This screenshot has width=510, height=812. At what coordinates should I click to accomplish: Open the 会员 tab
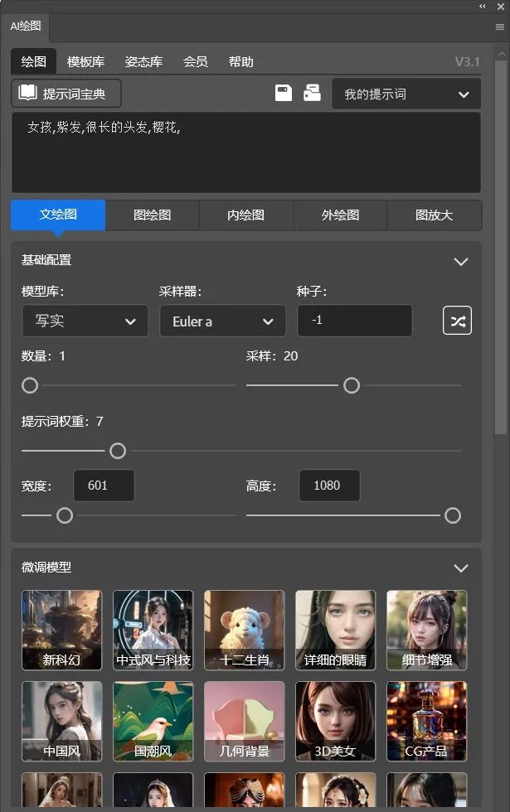(x=196, y=61)
